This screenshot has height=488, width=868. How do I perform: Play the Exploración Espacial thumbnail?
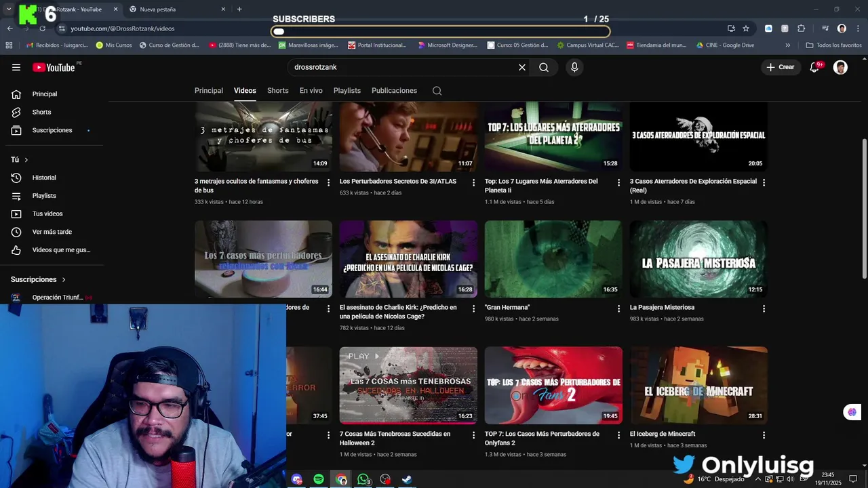point(698,136)
